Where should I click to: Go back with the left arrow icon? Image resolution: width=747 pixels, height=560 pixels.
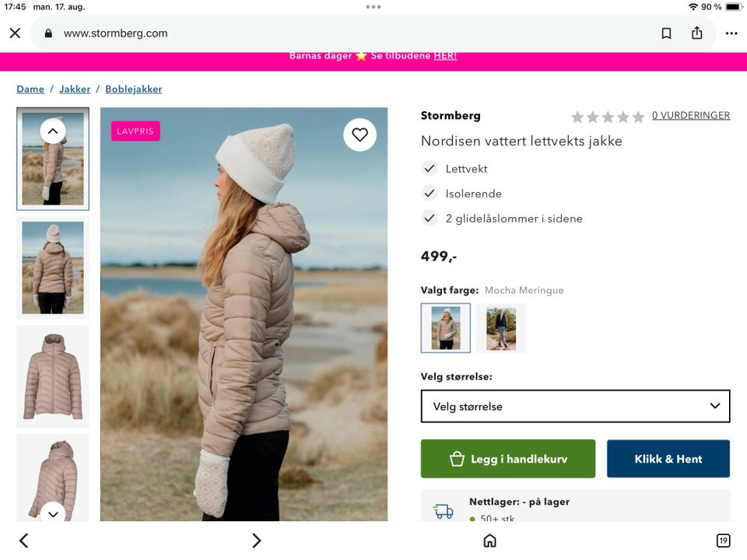tap(24, 541)
